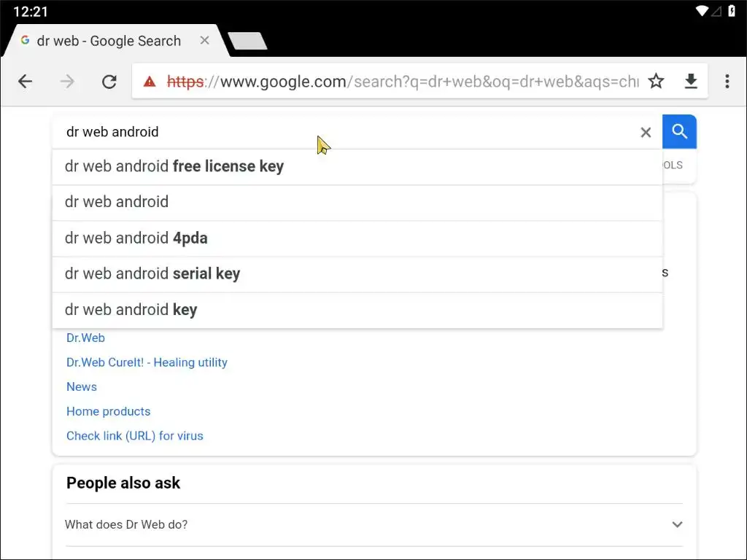Go back to the previous page
Image resolution: width=747 pixels, height=560 pixels.
[x=26, y=82]
